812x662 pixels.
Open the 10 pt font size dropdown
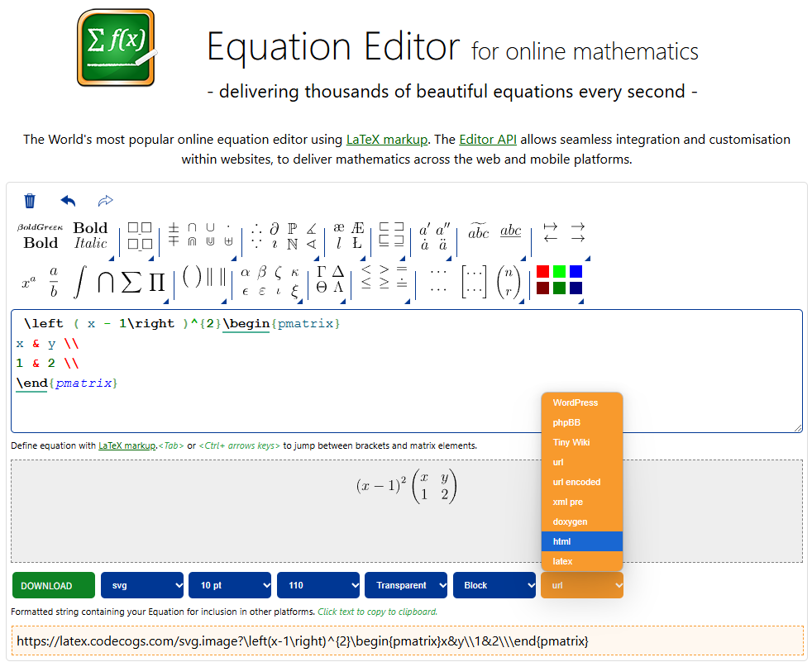(x=230, y=585)
